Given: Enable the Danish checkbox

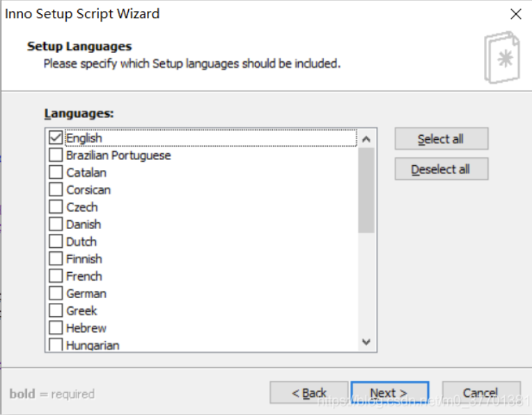Looking at the screenshot, I should 56,224.
